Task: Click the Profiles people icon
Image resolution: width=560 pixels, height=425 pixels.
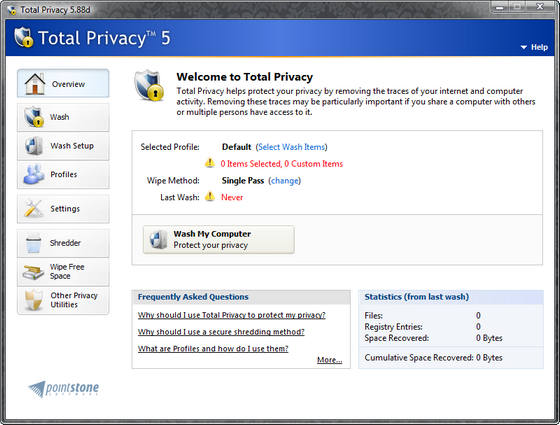Action: point(34,174)
